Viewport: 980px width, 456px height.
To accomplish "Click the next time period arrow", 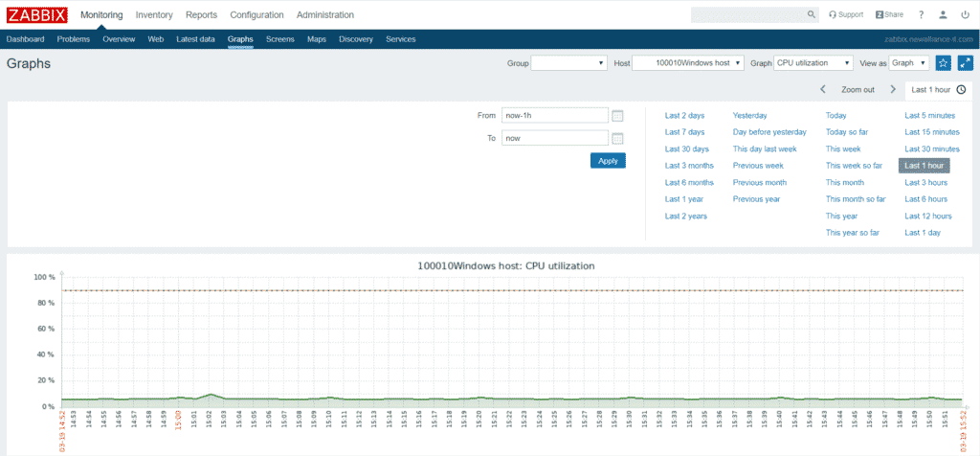I will pyautogui.click(x=893, y=89).
